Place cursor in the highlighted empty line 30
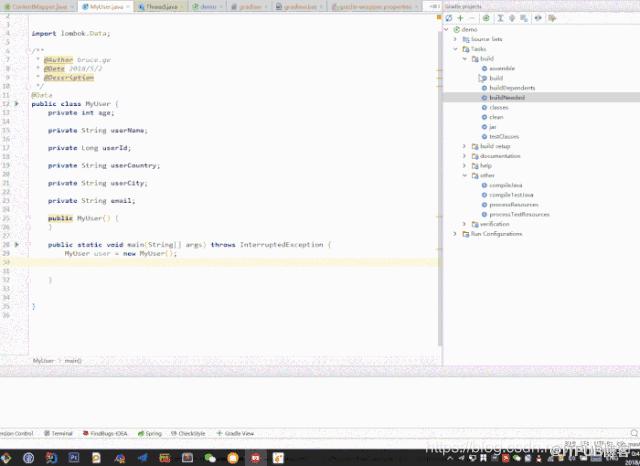640x466 pixels. (x=233, y=262)
